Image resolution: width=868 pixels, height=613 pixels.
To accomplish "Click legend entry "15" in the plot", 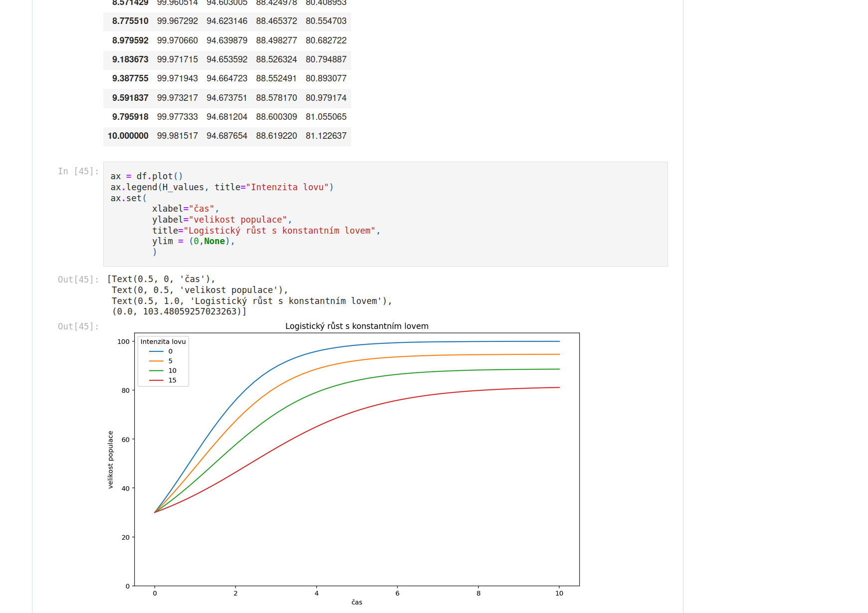I will pos(173,380).
